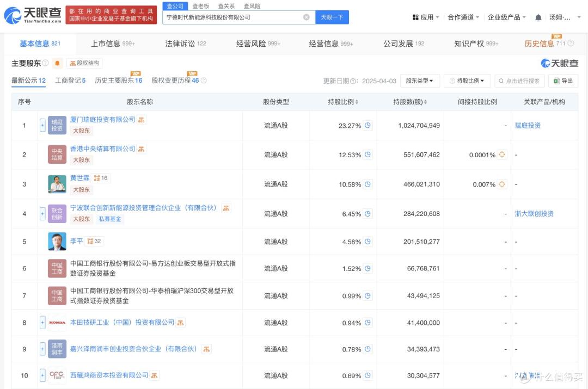Switch to 上市信息 tab
The width and height of the screenshot is (588, 389).
113,44
